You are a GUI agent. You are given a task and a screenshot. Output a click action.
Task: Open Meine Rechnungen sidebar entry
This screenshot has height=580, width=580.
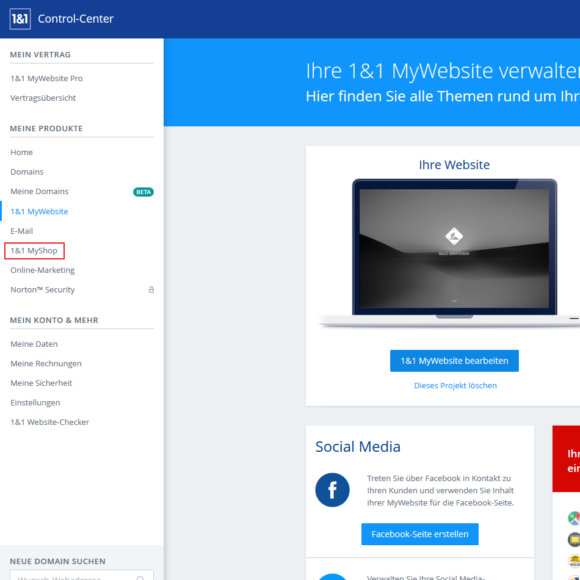(46, 364)
